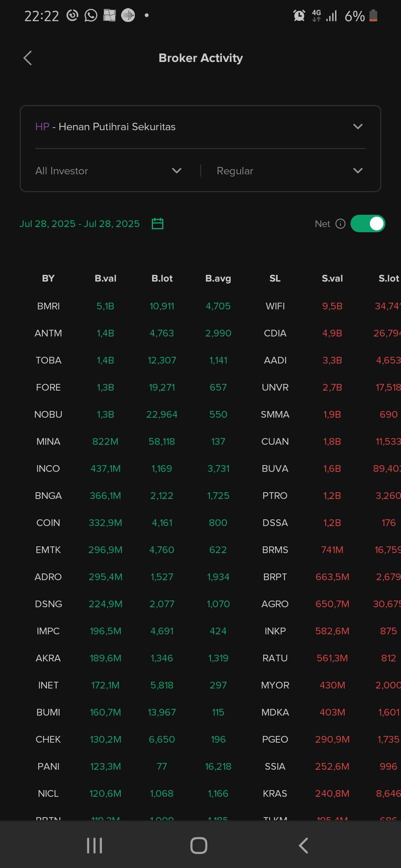Screen dimensions: 401x868
Task: Expand the HP Henan Putihrai Sekuritas broker dropdown
Action: (x=200, y=127)
